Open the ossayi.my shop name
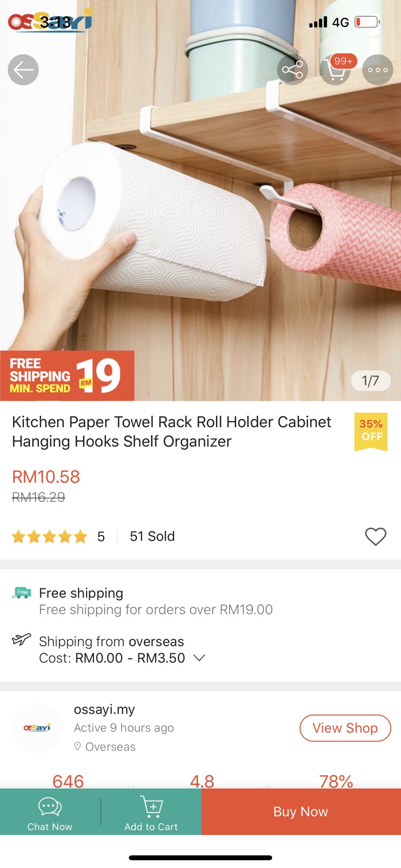The height and width of the screenshot is (868, 401). pyautogui.click(x=104, y=709)
